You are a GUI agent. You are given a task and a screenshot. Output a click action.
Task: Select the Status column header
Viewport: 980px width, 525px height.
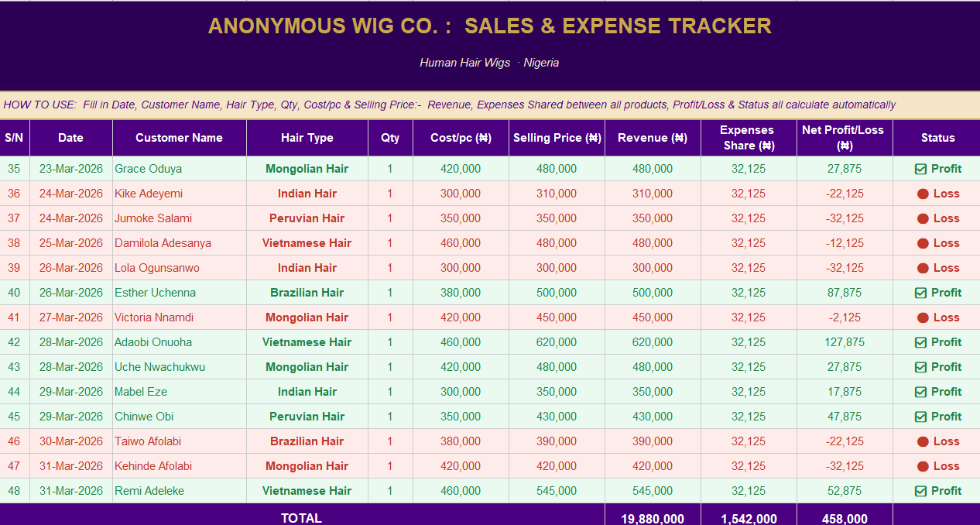(x=937, y=138)
